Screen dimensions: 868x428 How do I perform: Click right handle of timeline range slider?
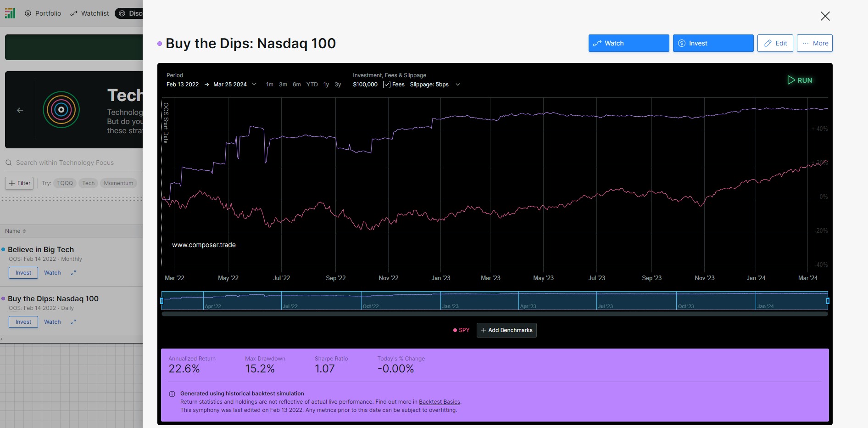(x=828, y=301)
